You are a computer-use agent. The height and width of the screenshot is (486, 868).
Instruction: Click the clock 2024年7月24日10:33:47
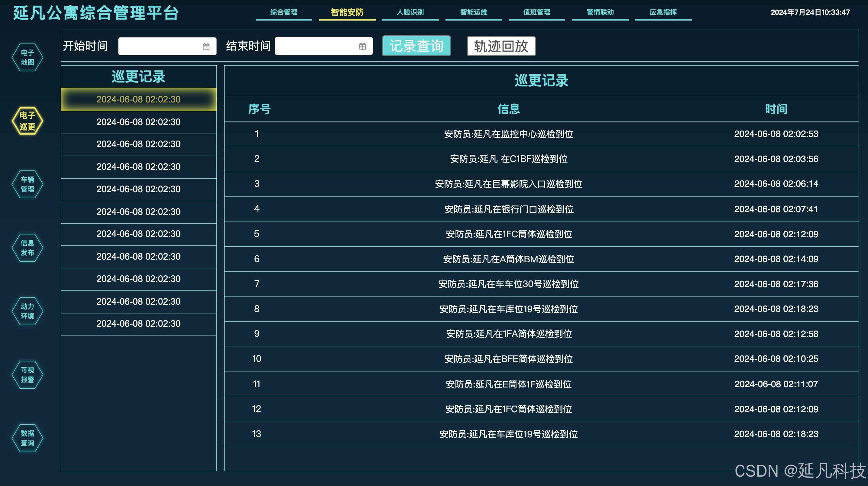pos(810,12)
